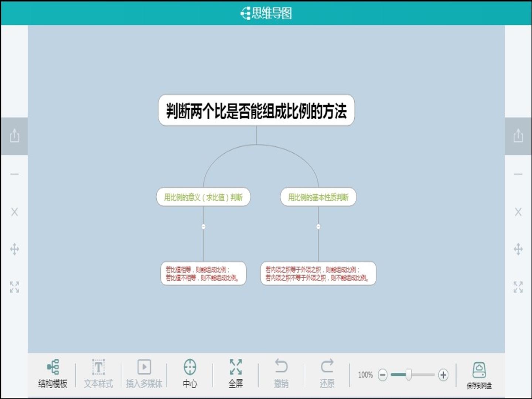532x399 pixels.
Task: Undo with the 撤销 icon
Action: 281,374
